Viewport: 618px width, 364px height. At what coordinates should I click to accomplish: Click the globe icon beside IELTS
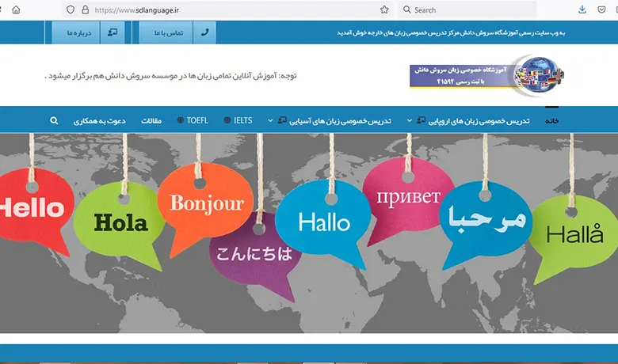tap(227, 120)
